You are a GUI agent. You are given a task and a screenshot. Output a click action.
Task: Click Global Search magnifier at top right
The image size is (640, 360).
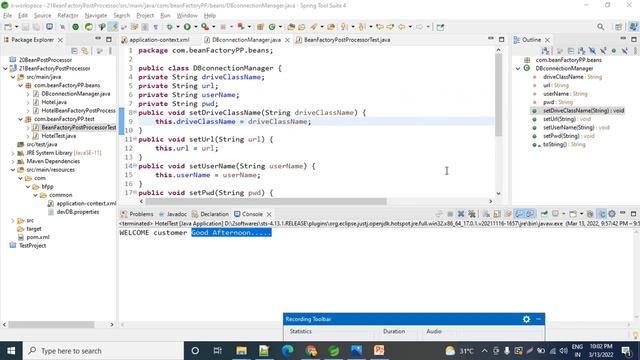tap(600, 27)
